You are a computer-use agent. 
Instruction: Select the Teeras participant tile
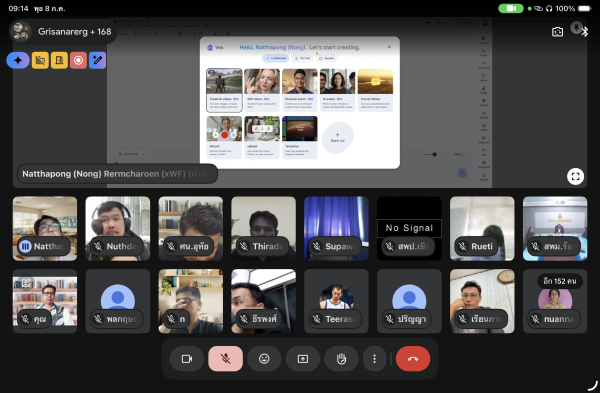click(336, 301)
